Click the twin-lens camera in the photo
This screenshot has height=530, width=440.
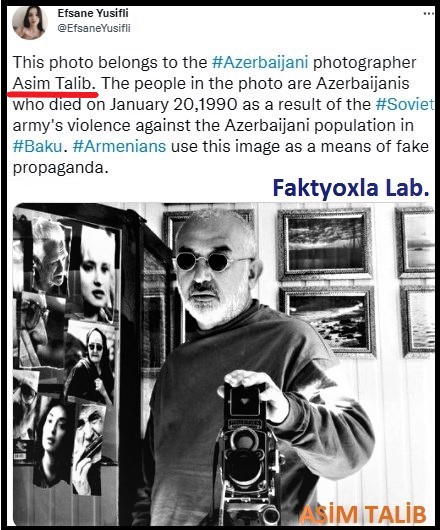pos(248,453)
